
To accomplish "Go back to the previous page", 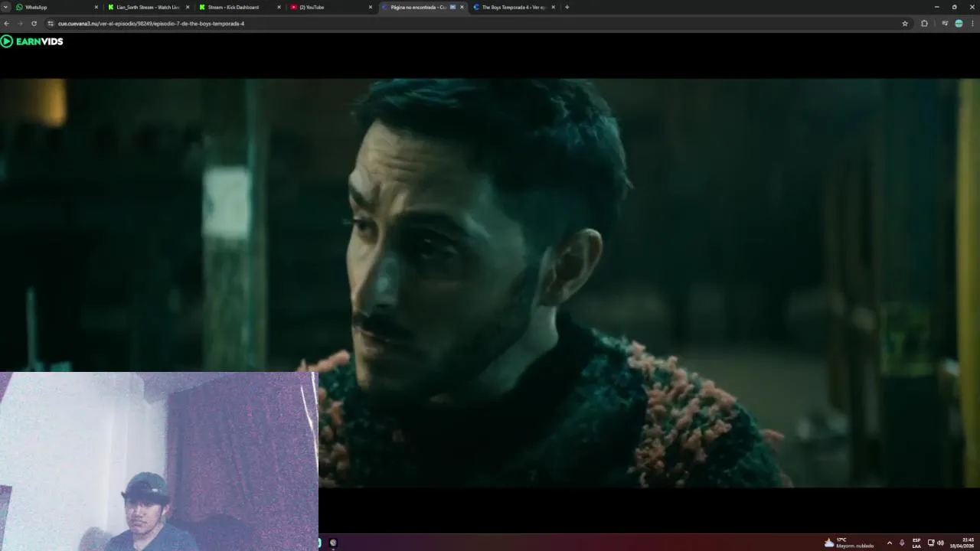I will pyautogui.click(x=7, y=24).
